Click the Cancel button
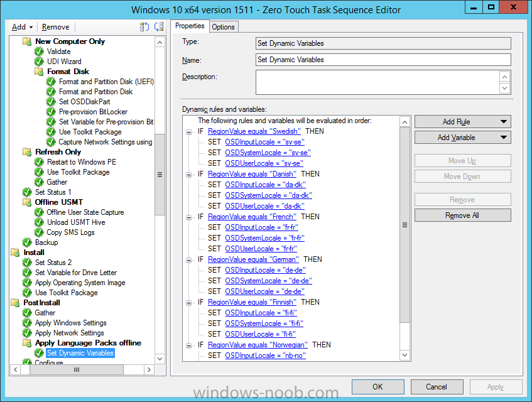 [437, 387]
